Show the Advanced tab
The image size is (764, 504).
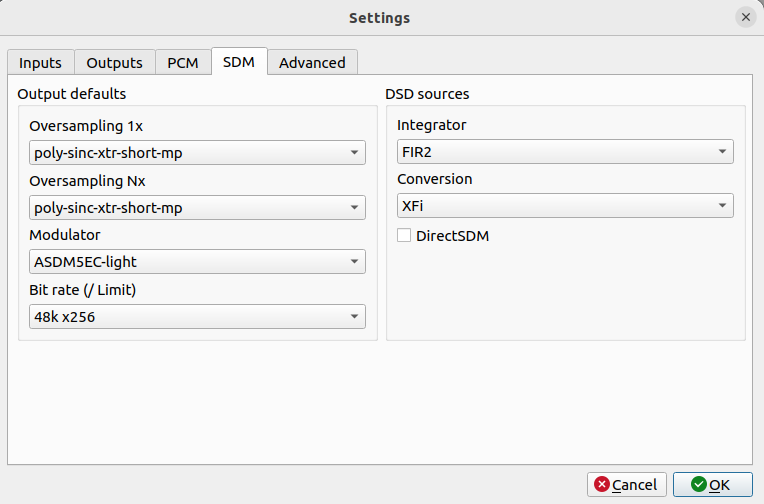(312, 62)
